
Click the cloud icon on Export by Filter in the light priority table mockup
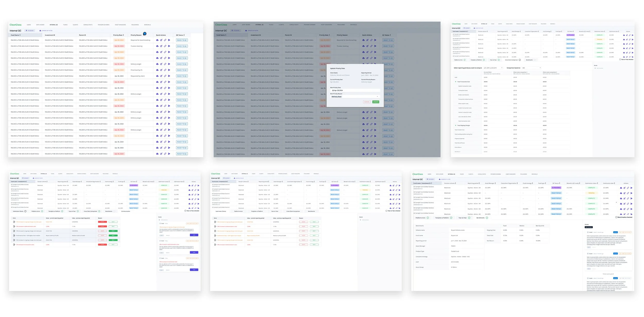click(40, 31)
